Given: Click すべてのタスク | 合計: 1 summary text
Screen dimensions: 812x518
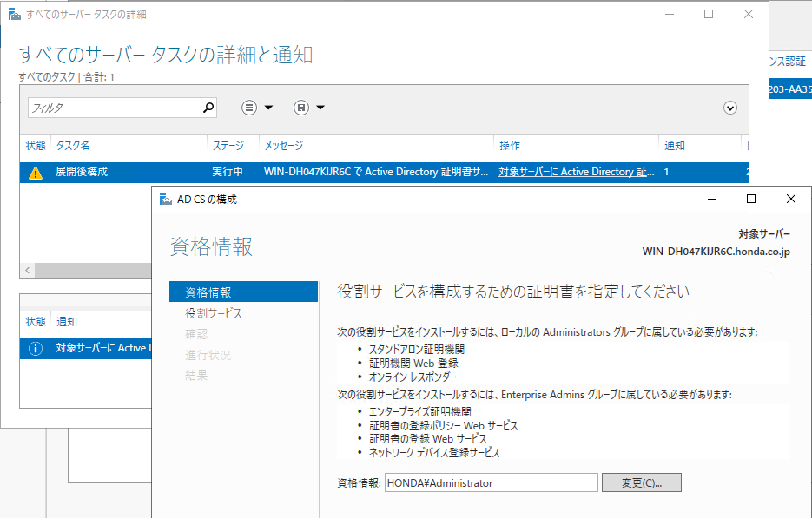Looking at the screenshot, I should [66, 77].
